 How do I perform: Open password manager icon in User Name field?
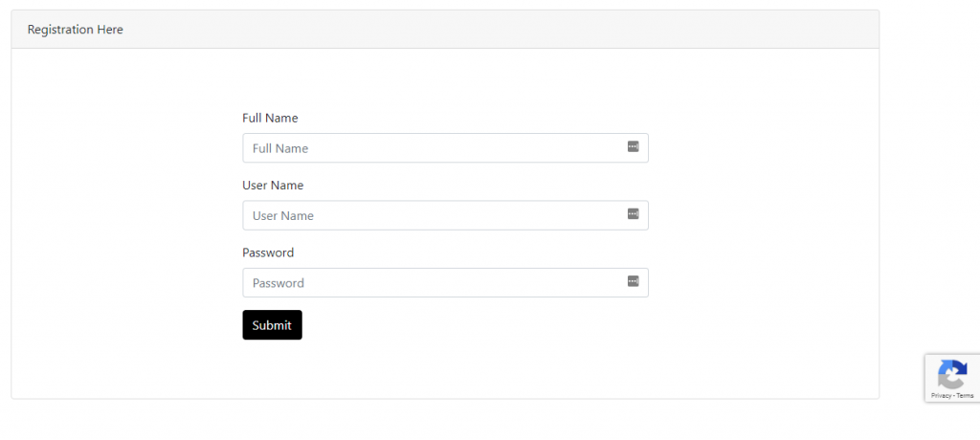tap(634, 213)
